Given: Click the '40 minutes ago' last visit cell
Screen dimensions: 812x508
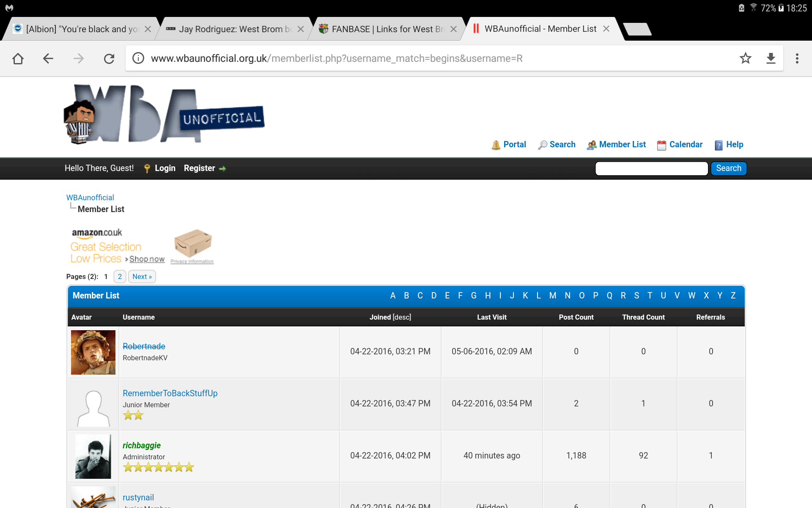Looking at the screenshot, I should (492, 456).
